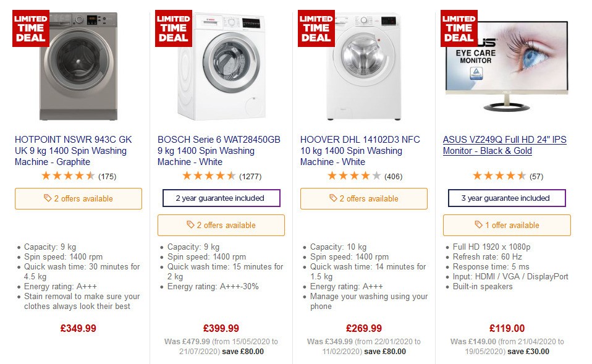Click the LIMITED TIME DEAL badge on the Hotpoint listing
Image resolution: width=592 pixels, height=364 pixels.
coord(31,27)
